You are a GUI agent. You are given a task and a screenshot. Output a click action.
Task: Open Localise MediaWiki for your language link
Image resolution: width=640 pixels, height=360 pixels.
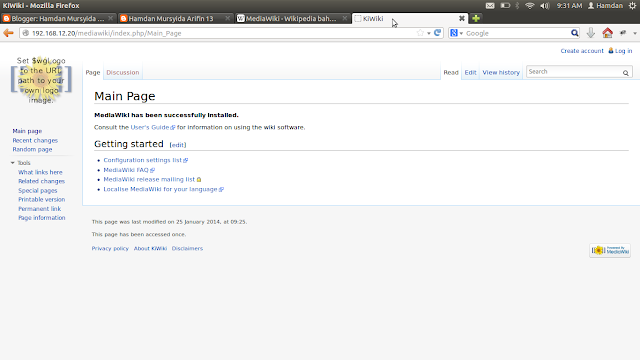click(160, 189)
